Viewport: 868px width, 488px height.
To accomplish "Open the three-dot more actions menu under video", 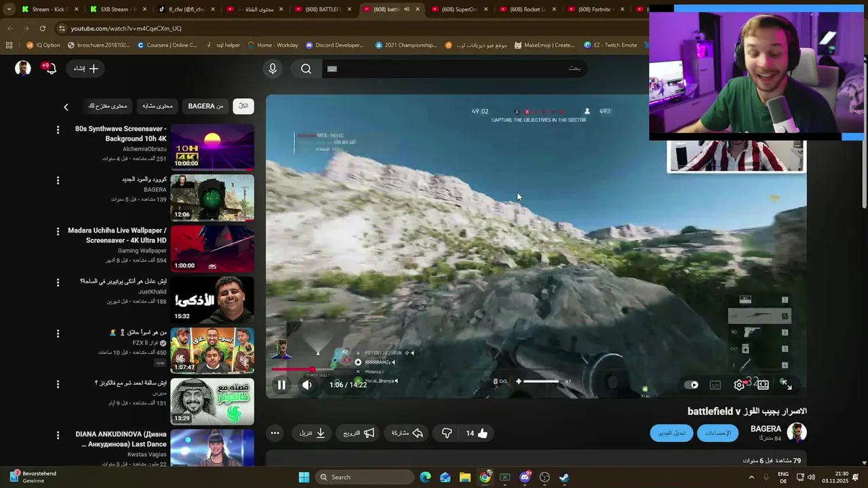I will click(275, 433).
